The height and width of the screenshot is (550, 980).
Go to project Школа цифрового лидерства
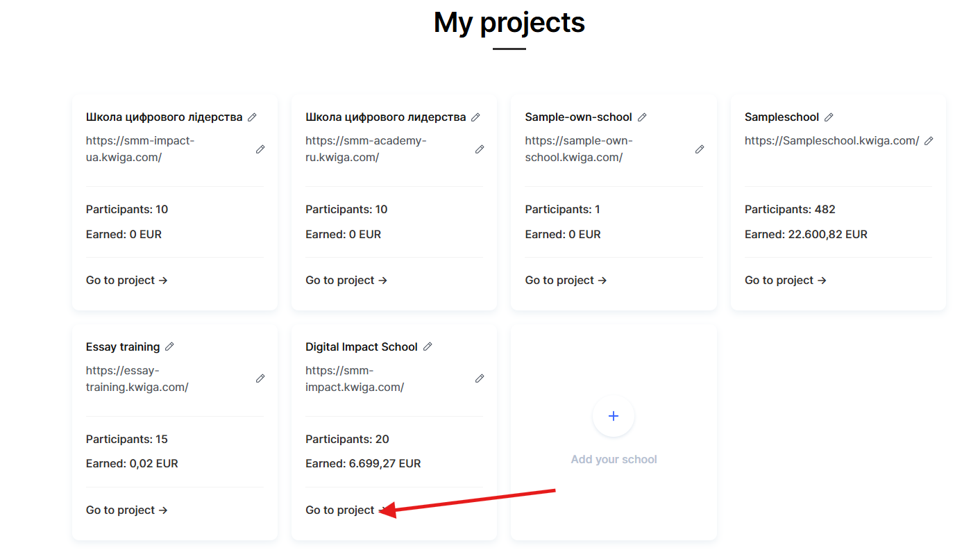[x=346, y=281]
